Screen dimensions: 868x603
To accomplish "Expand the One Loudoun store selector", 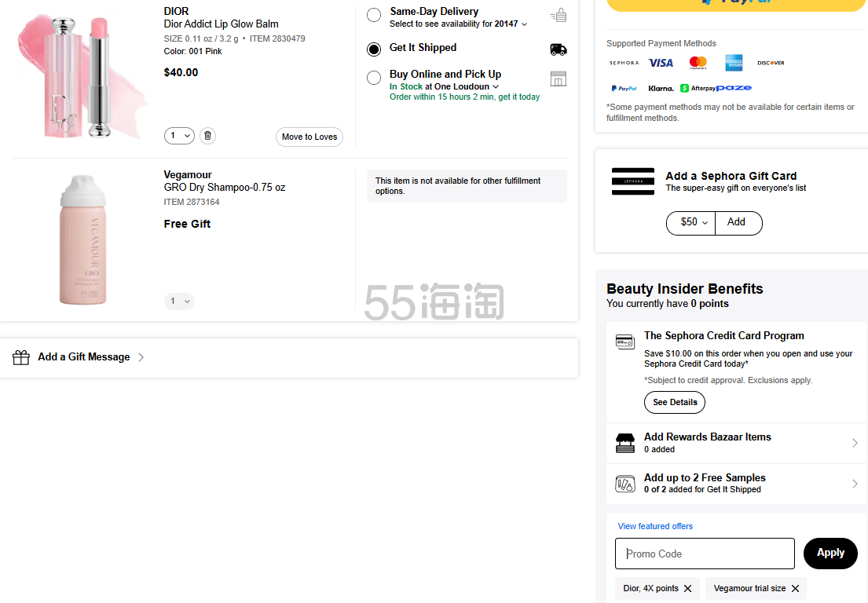I will [496, 87].
